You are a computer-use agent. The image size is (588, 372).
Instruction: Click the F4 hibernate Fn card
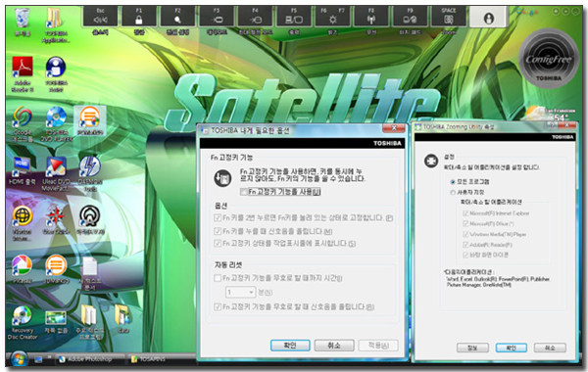coord(255,17)
